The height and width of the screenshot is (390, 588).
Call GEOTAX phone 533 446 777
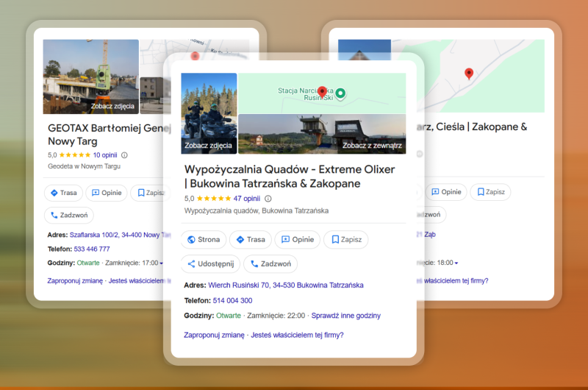tap(92, 249)
